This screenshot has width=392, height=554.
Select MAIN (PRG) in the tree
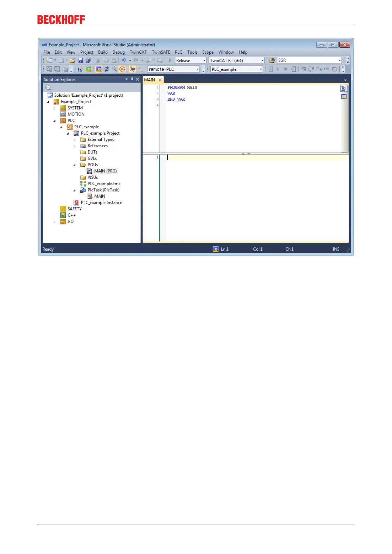coord(105,171)
